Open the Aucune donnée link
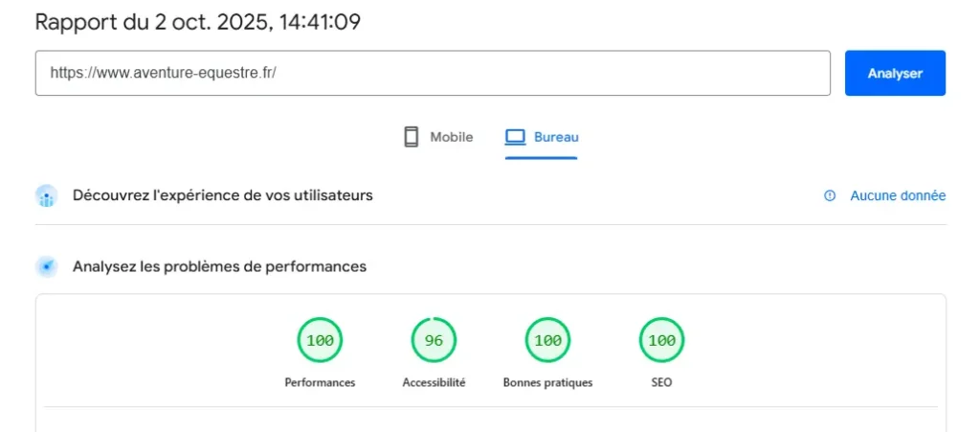The height and width of the screenshot is (432, 980). point(897,195)
